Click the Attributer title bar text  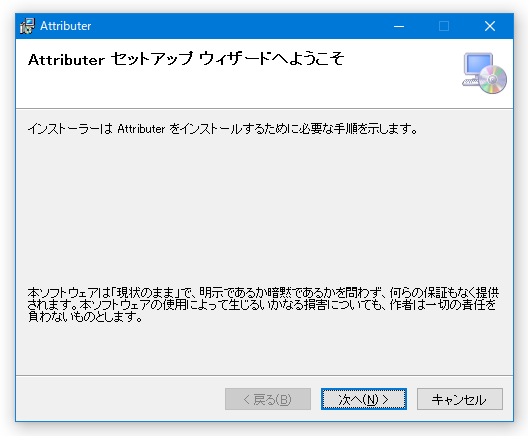tap(66, 26)
